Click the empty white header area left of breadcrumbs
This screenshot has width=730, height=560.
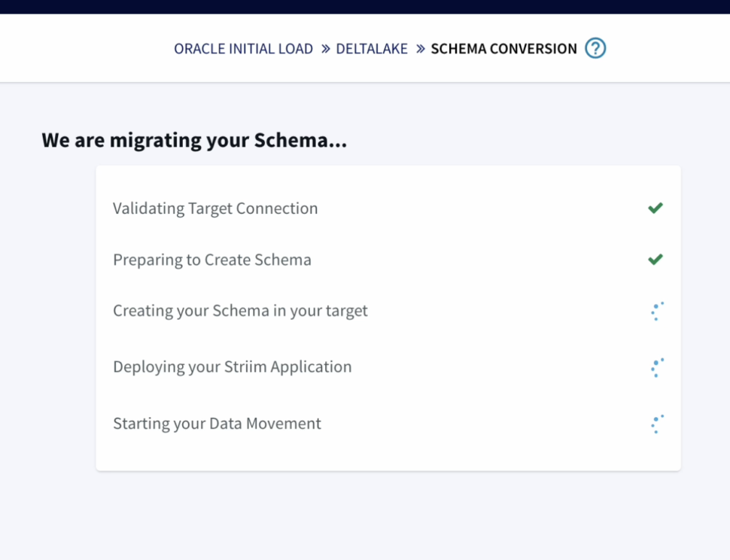pyautogui.click(x=83, y=49)
